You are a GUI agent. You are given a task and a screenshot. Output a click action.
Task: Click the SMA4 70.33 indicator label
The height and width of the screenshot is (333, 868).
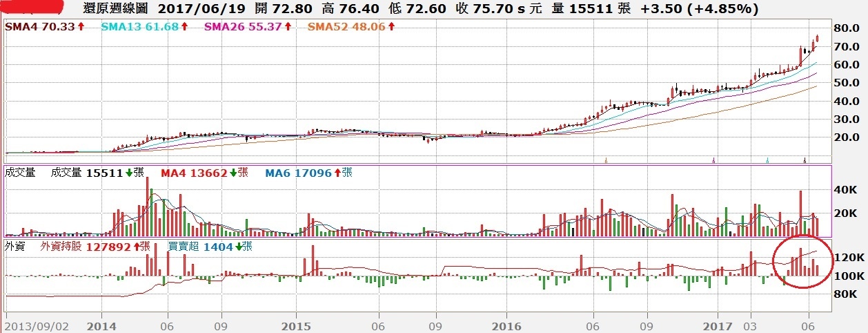pos(40,27)
